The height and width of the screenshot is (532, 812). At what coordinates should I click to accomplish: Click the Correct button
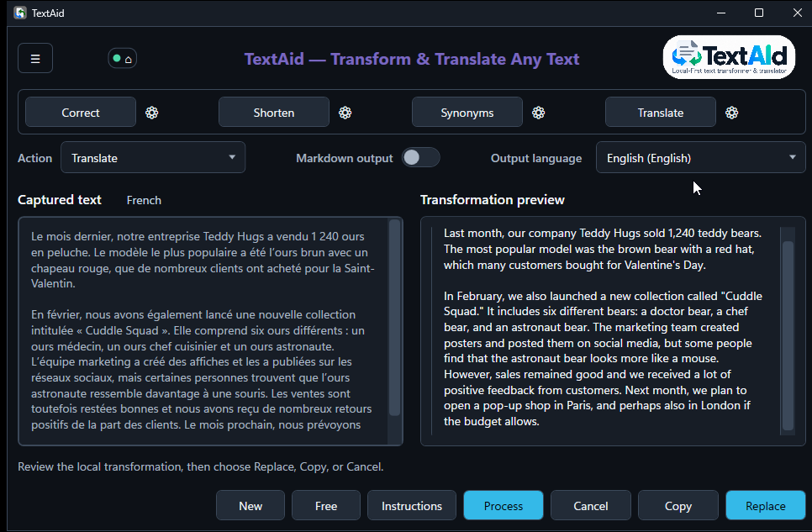tap(80, 113)
